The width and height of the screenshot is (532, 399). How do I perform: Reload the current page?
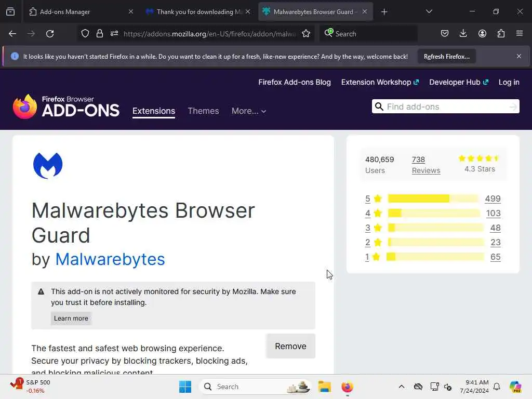point(50,34)
